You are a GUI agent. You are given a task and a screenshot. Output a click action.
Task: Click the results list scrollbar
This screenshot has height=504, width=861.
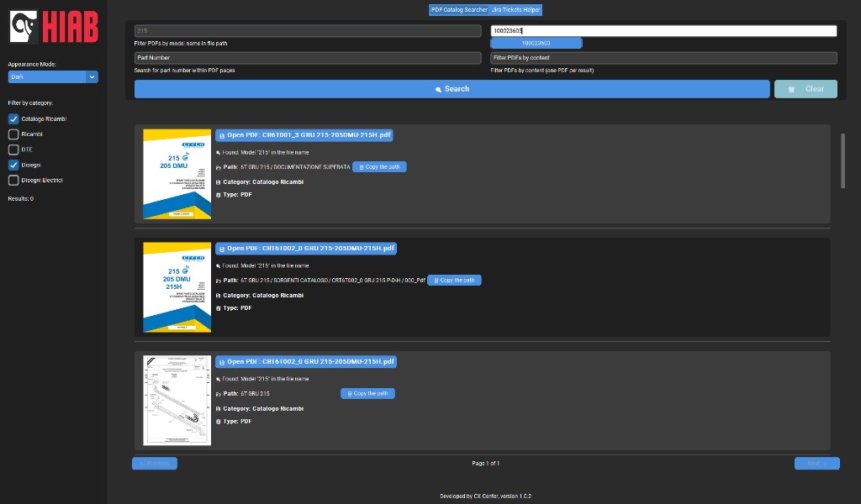[843, 160]
